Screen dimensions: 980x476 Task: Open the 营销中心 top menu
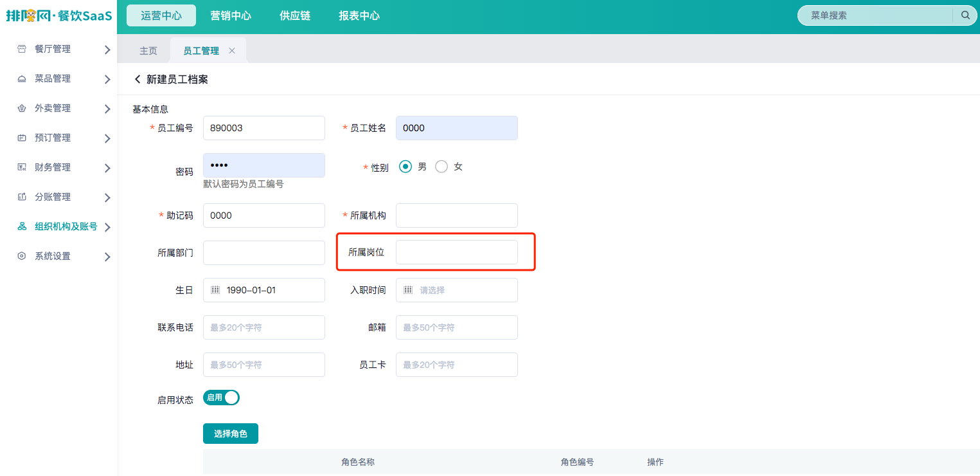[231, 15]
